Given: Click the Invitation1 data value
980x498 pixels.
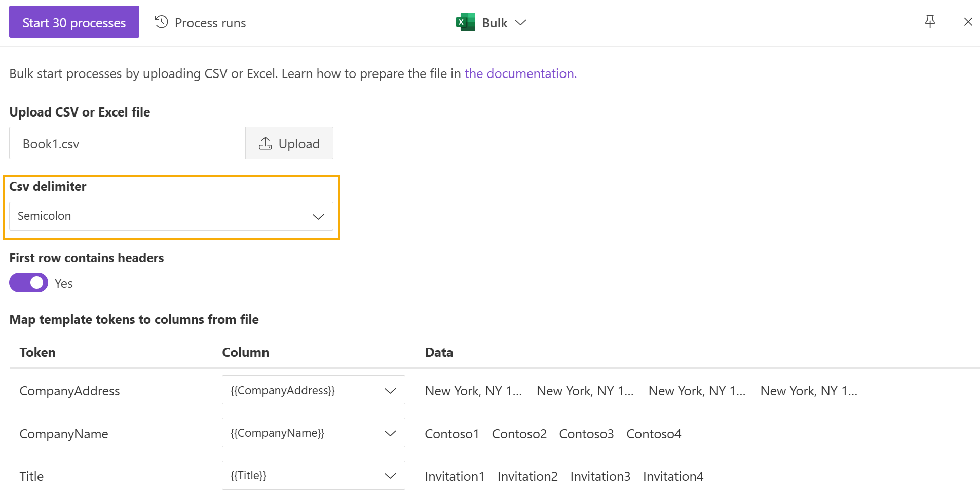Looking at the screenshot, I should click(455, 477).
